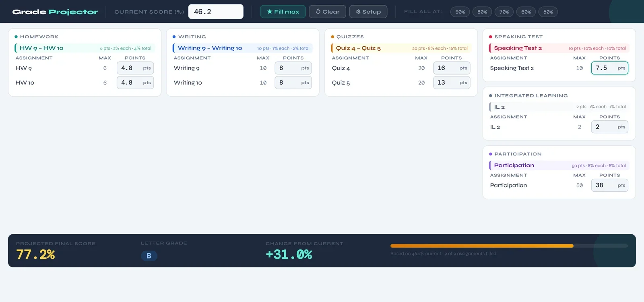The height and width of the screenshot is (302, 644).
Task: Edit Writing 10 points field
Action: [293, 83]
